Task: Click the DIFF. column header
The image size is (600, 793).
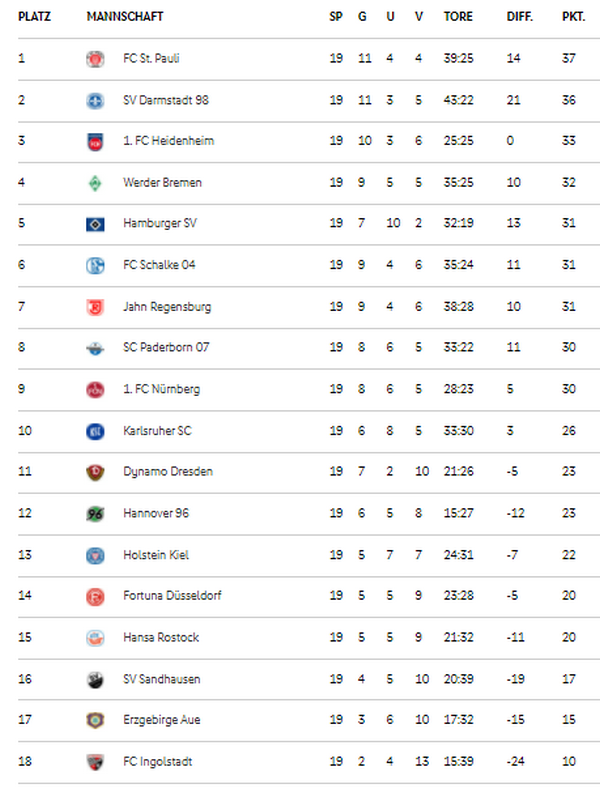Action: [x=520, y=17]
